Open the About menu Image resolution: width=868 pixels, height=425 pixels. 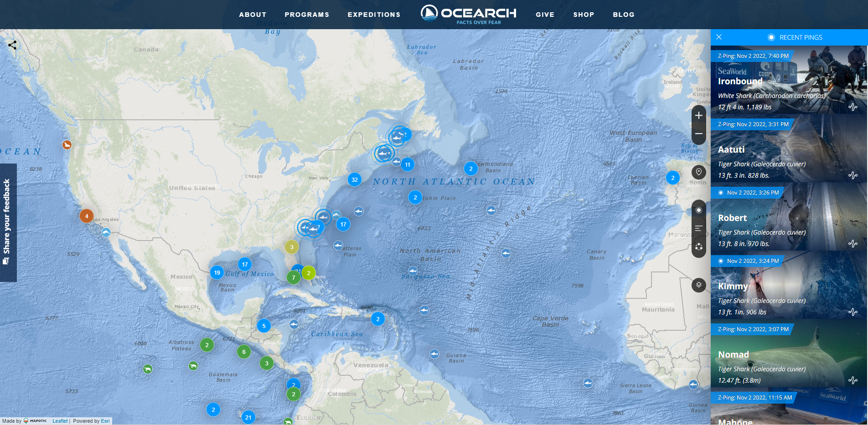253,15
